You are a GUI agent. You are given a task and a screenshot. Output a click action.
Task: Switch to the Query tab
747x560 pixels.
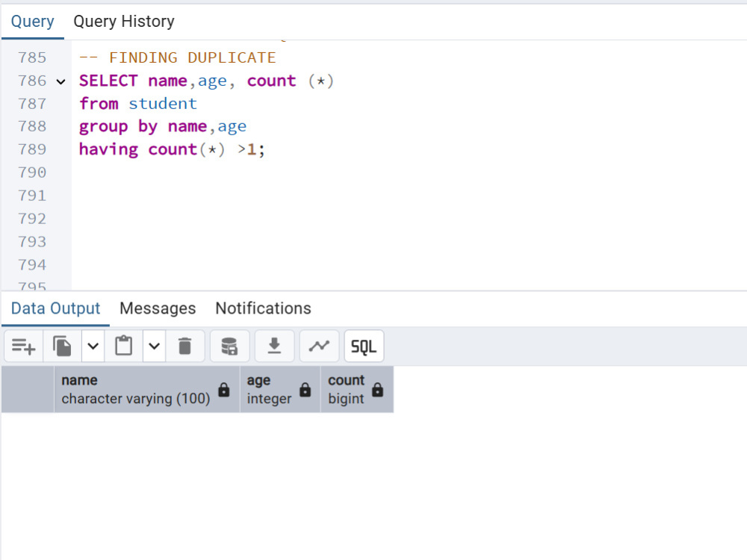32,22
